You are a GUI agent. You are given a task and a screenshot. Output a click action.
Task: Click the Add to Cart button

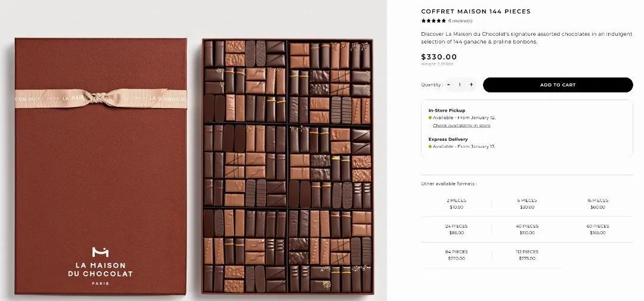558,85
